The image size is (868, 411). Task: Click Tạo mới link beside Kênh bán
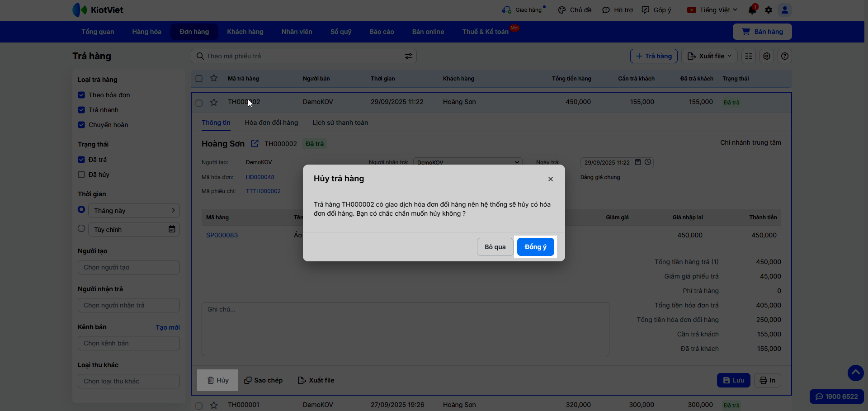coord(168,327)
